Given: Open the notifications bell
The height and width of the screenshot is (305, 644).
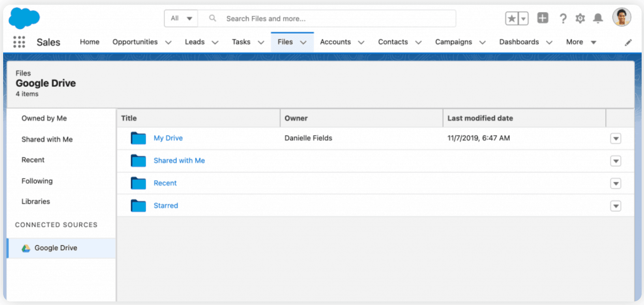Looking at the screenshot, I should (x=598, y=19).
